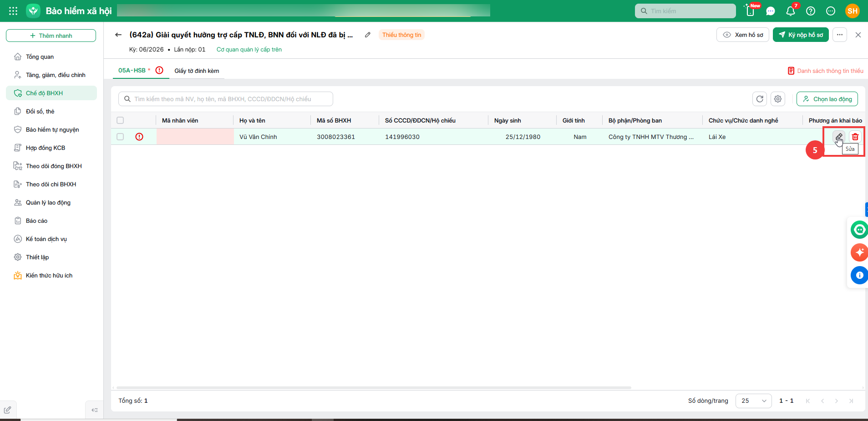Open Bảo hiểm tự nguyện menu item
The width and height of the screenshot is (868, 421).
point(51,129)
